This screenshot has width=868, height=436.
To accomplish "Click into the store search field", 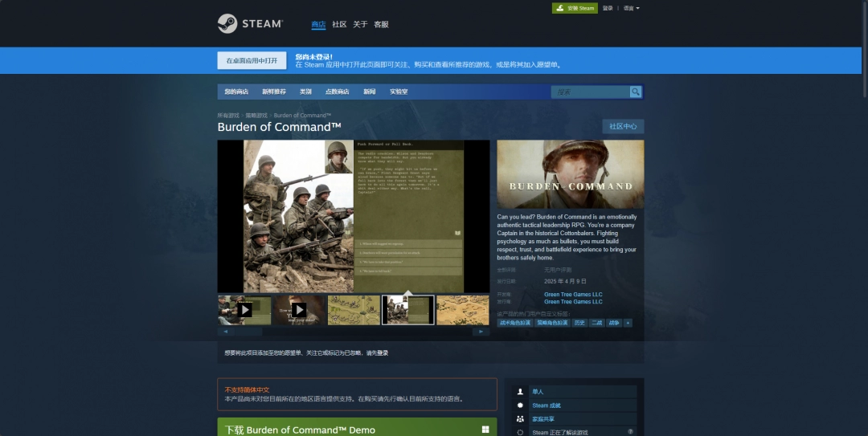I will [591, 92].
